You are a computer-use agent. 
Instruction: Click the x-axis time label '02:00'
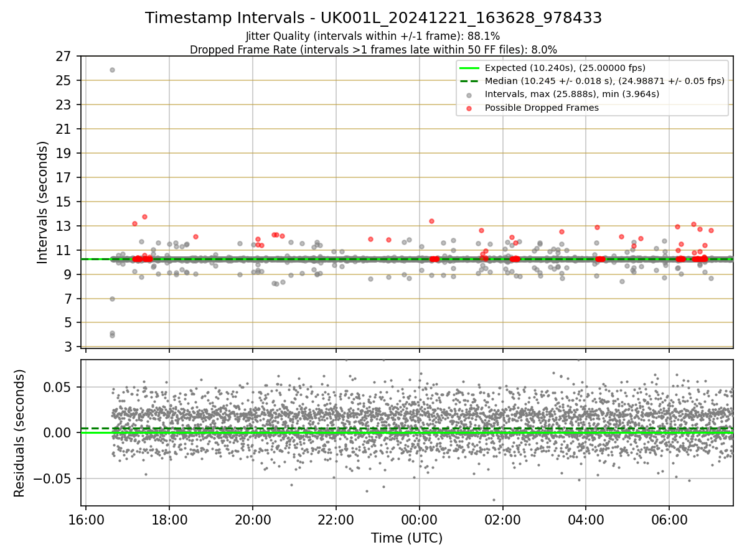click(x=502, y=520)
